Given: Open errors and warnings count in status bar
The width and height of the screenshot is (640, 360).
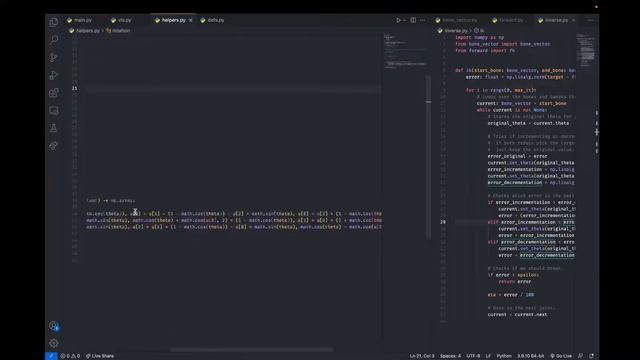Looking at the screenshot, I should [x=70, y=356].
